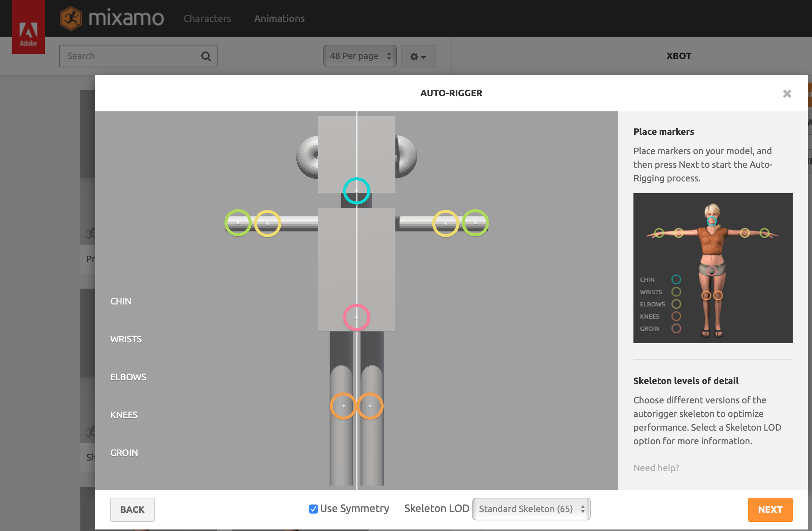The width and height of the screenshot is (812, 531).
Task: Click the green wrist marker on right arm
Action: coord(475,223)
